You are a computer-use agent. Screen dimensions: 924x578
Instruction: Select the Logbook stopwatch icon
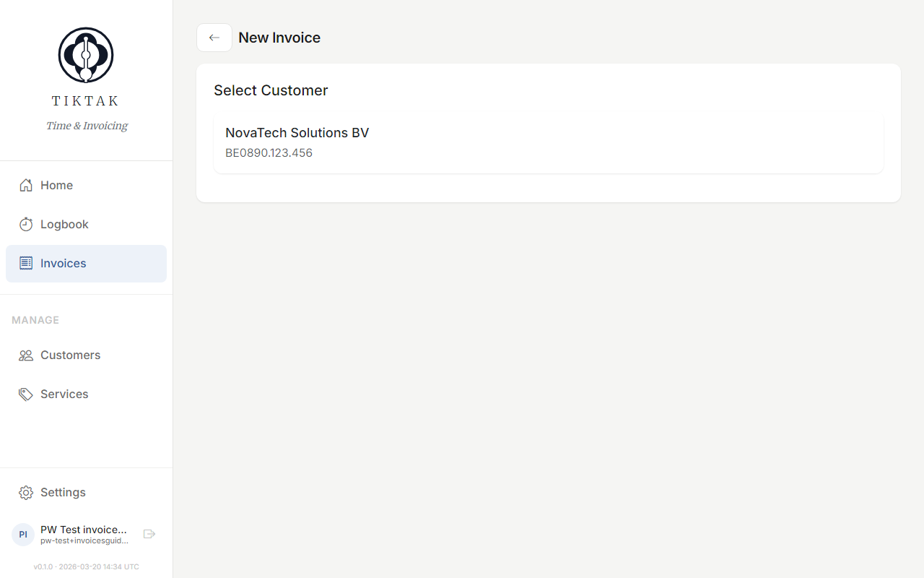click(25, 224)
